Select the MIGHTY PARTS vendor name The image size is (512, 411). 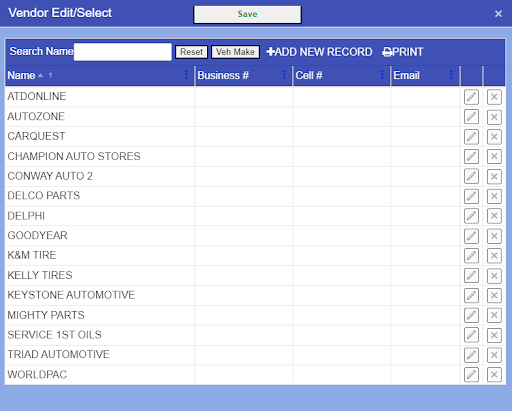coord(46,315)
